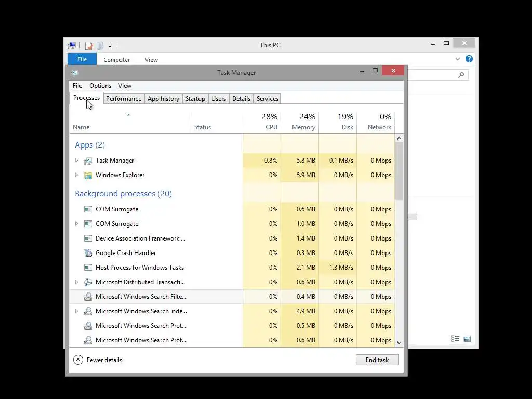Switch This PC to details view icon
This screenshot has width=532, height=399.
click(455, 339)
